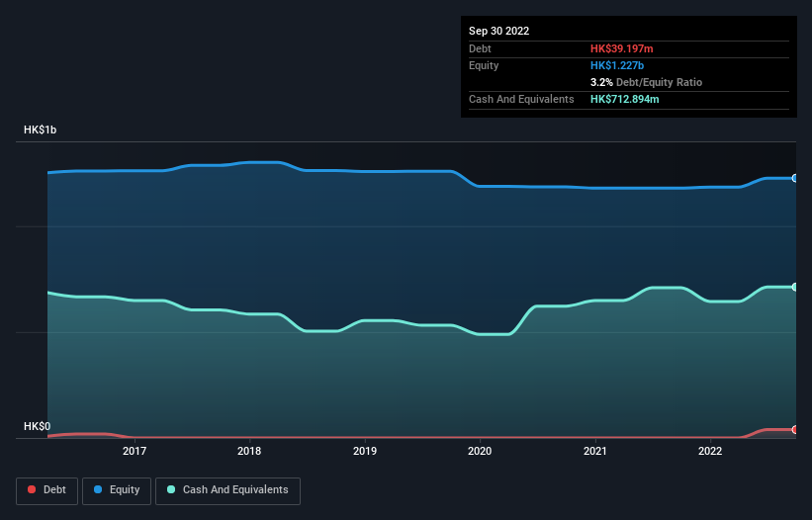The height and width of the screenshot is (520, 812).
Task: Click the Equity row label in tooltip
Action: coord(484,65)
